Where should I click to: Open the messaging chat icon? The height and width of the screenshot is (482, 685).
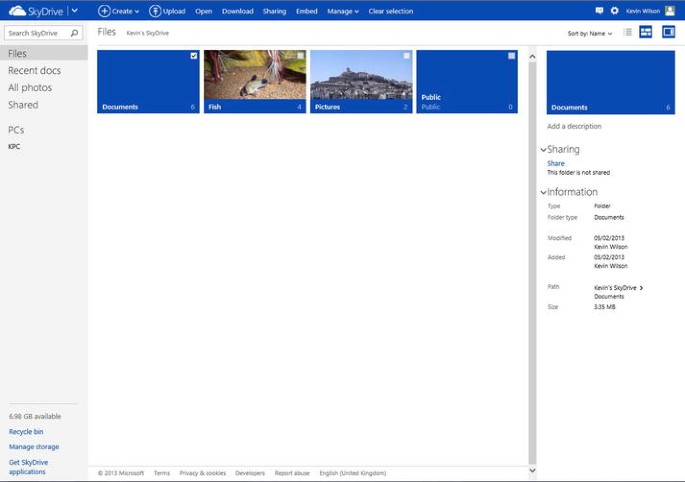[x=599, y=11]
